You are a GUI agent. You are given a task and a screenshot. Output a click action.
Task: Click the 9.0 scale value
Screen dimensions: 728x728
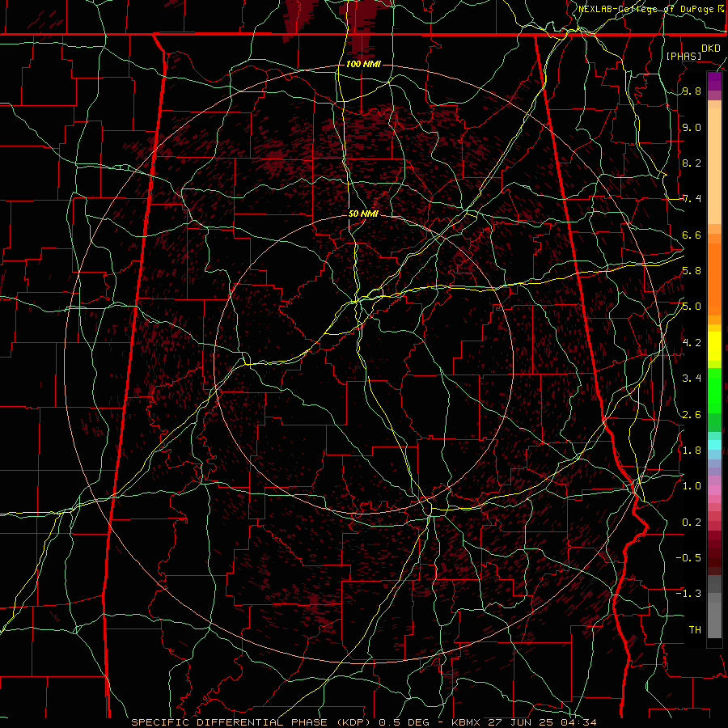[x=692, y=127]
